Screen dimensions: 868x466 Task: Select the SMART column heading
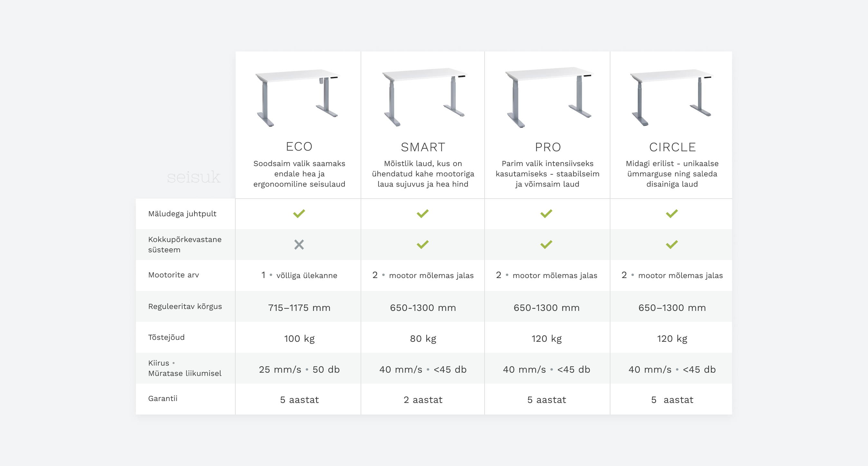(x=423, y=147)
